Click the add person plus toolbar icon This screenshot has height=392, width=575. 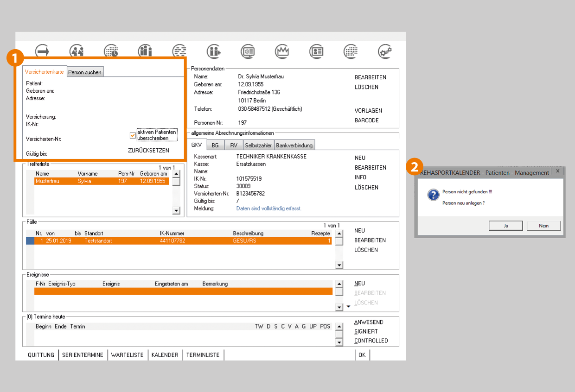click(214, 51)
